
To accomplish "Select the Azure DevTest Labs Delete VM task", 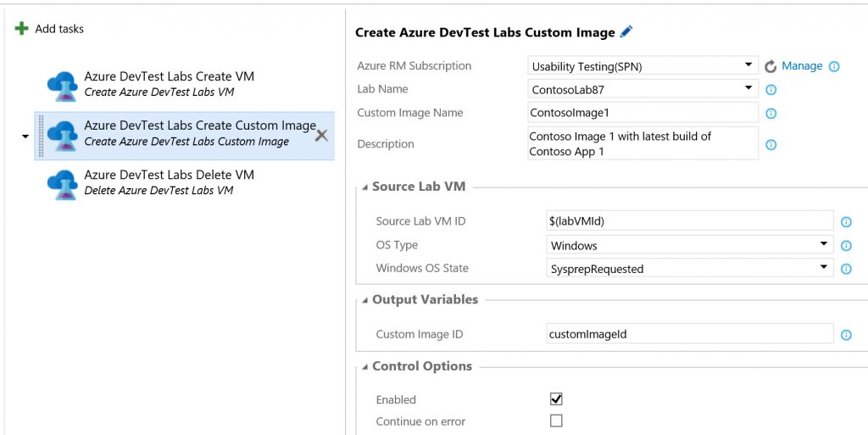I will (x=184, y=184).
